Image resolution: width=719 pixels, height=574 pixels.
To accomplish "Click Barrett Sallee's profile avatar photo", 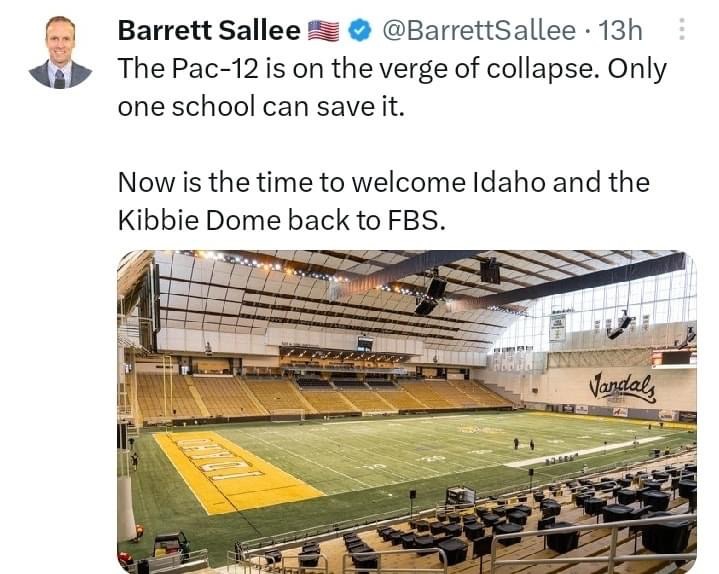I will (x=60, y=53).
